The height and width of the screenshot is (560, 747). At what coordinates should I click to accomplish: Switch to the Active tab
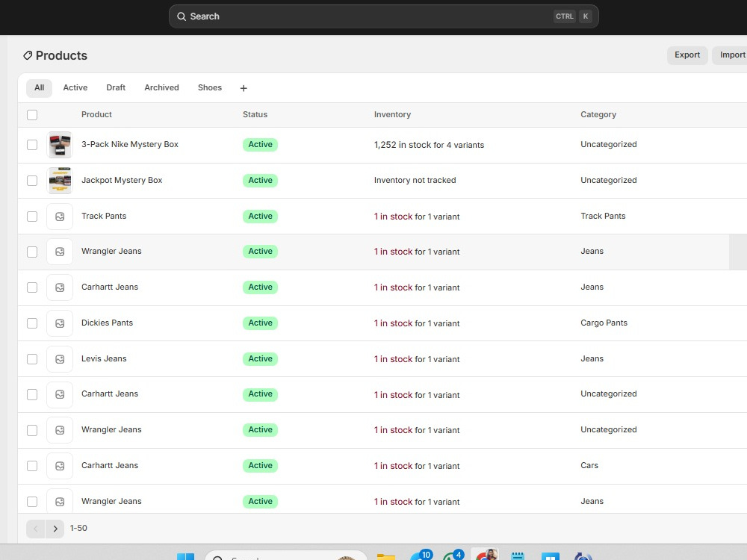75,87
